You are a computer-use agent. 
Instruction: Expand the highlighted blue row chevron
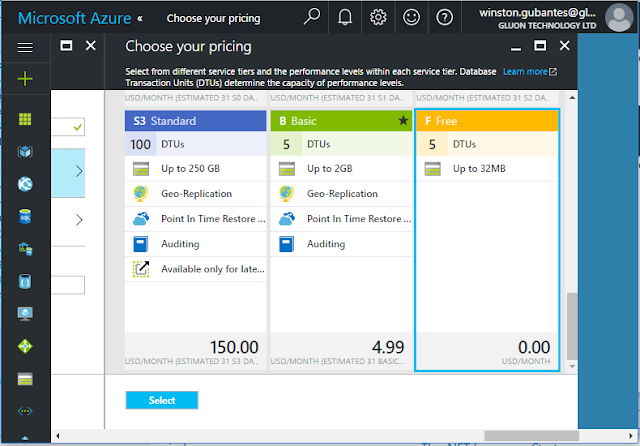point(79,171)
